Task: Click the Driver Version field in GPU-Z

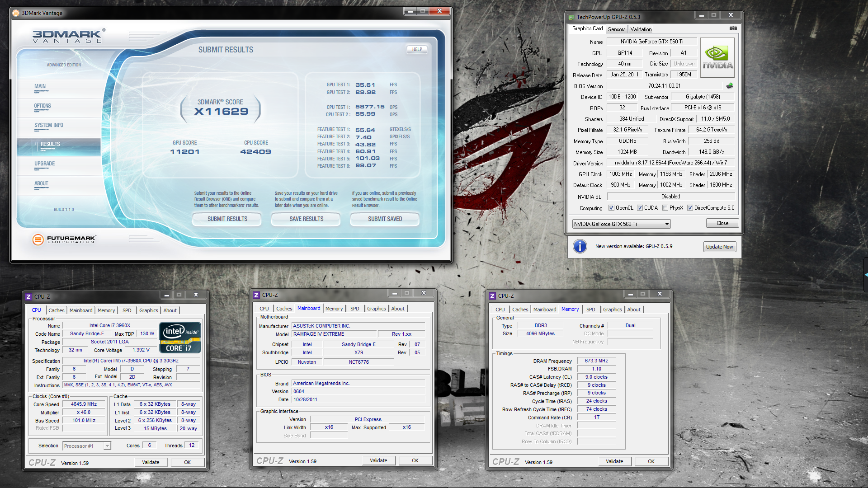Action: [x=670, y=163]
